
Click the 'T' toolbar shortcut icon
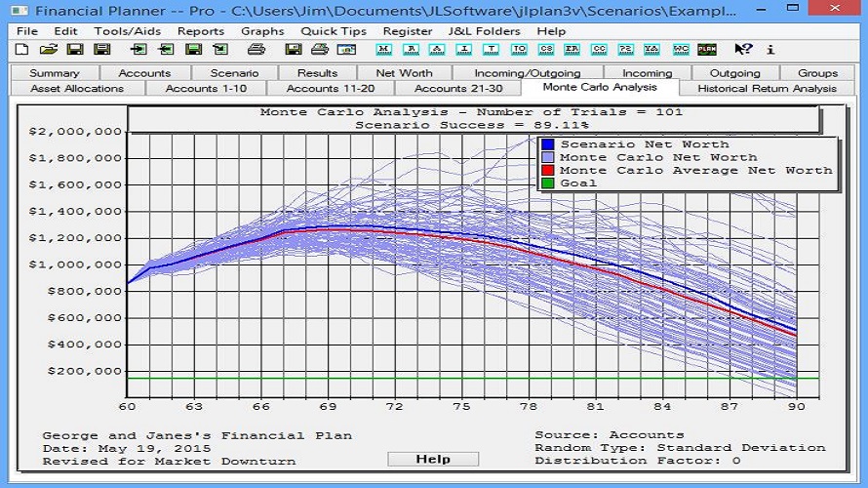click(x=491, y=50)
